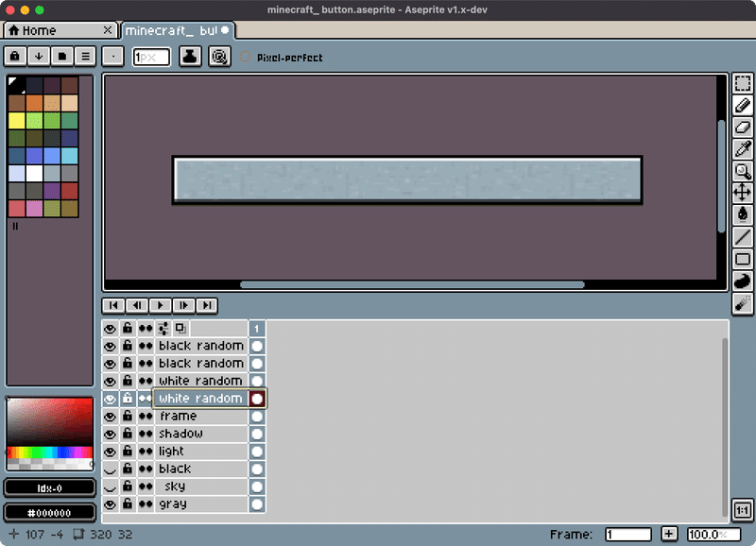Open the palette options hamburger menu
The width and height of the screenshot is (756, 546).
tap(85, 57)
